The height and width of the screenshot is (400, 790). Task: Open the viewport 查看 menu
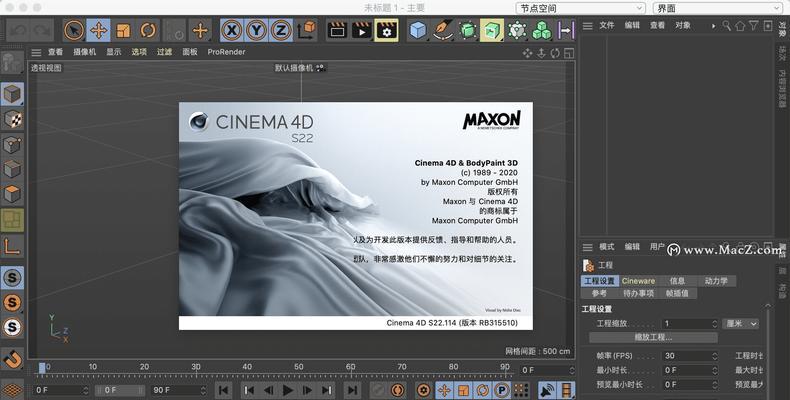pyautogui.click(x=55, y=52)
